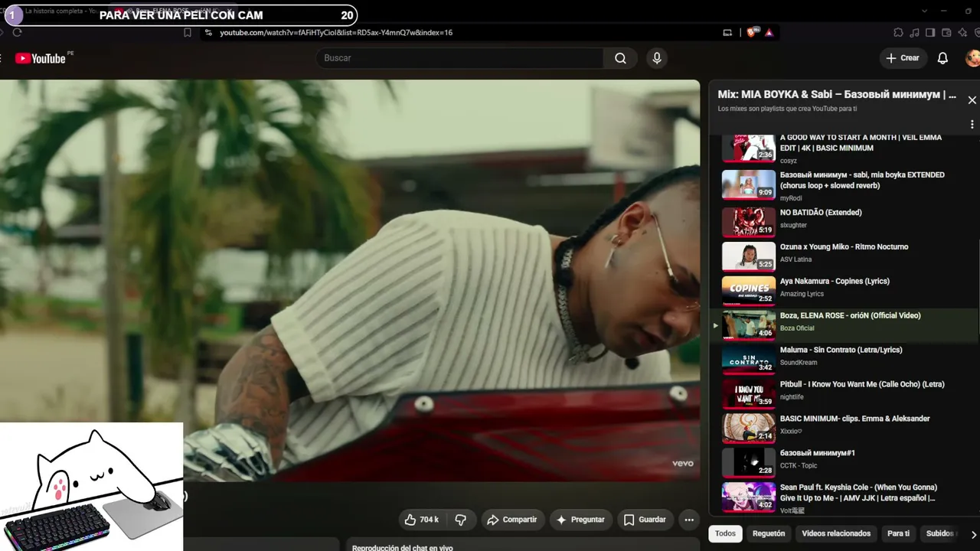
Task: Go to the YouTube home logo
Action: 41,58
